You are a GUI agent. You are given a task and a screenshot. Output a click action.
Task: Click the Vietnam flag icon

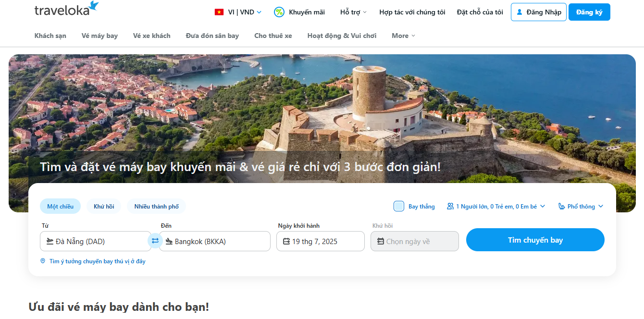click(219, 12)
